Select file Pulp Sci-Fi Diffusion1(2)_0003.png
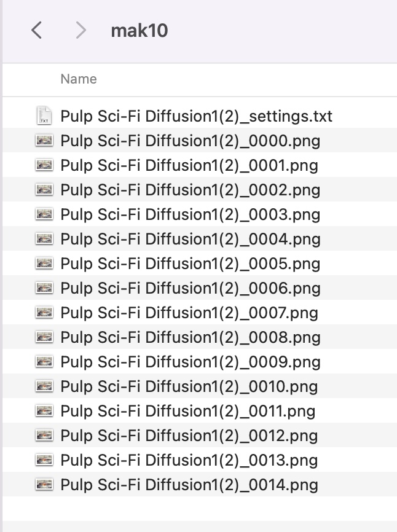 point(191,215)
